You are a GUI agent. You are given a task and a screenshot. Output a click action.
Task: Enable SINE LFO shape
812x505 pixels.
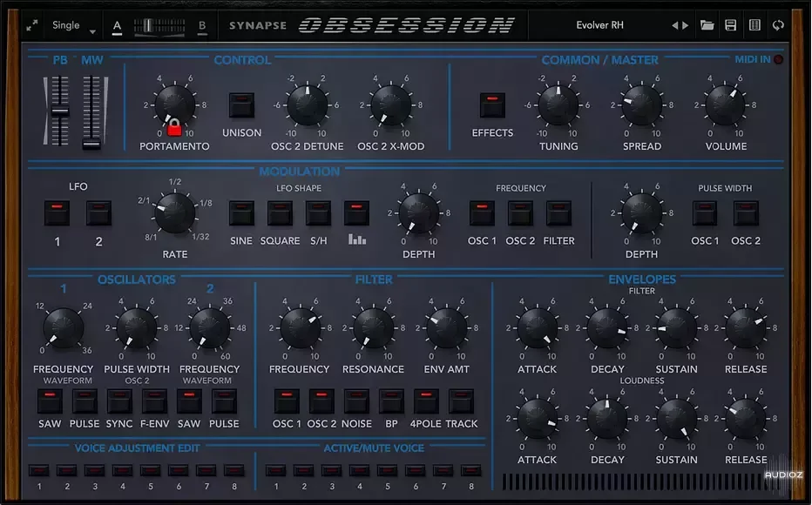coord(241,213)
